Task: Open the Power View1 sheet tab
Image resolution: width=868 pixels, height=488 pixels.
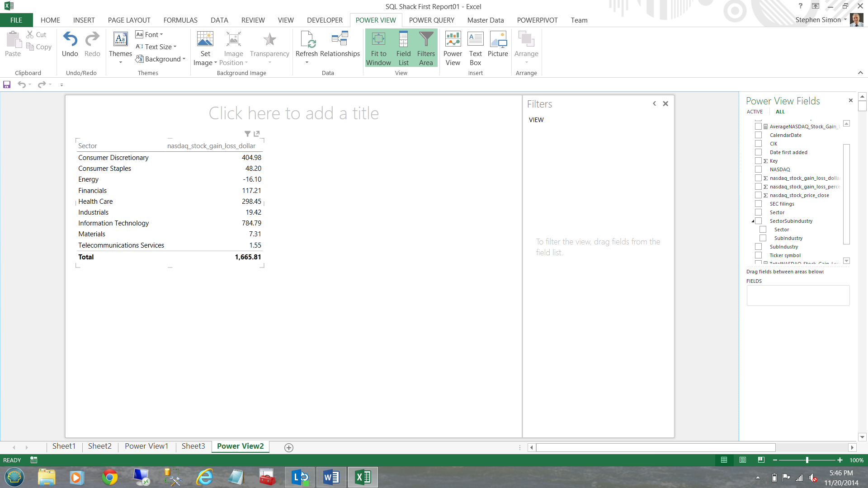Action: click(146, 446)
